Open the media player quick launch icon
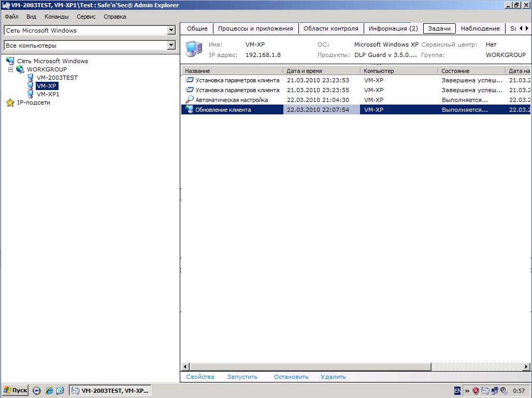The width and height of the screenshot is (532, 398). tap(37, 391)
